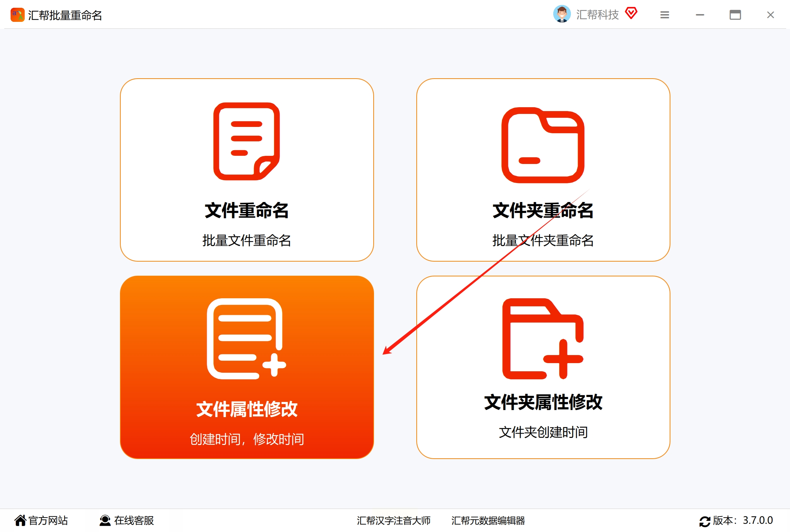790x532 pixels.
Task: Open the hamburger menu icon
Action: (x=664, y=15)
